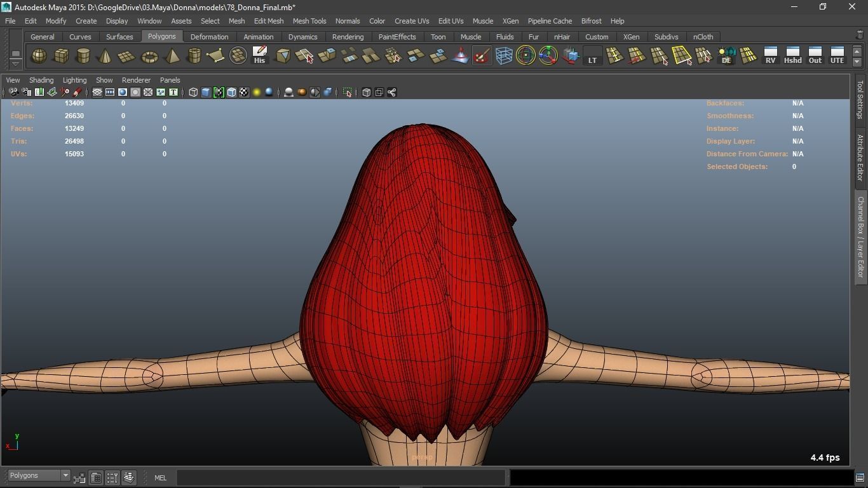Image resolution: width=868 pixels, height=488 pixels.
Task: Open the Mesh Tools menu
Action: coord(309,21)
